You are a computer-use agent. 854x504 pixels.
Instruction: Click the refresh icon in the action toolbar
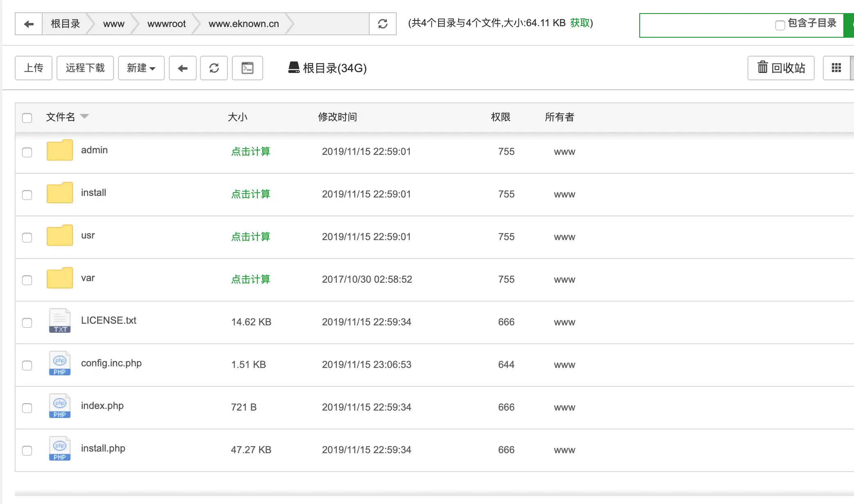point(214,68)
